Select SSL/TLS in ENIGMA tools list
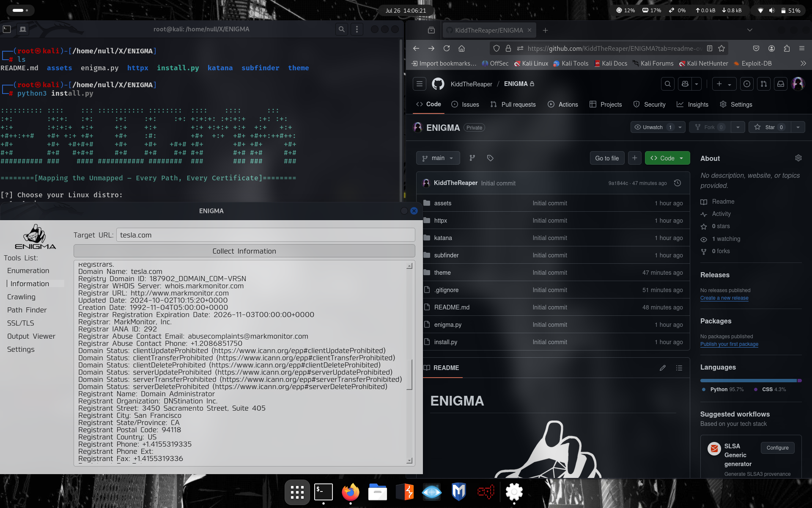The width and height of the screenshot is (812, 508). [x=20, y=323]
